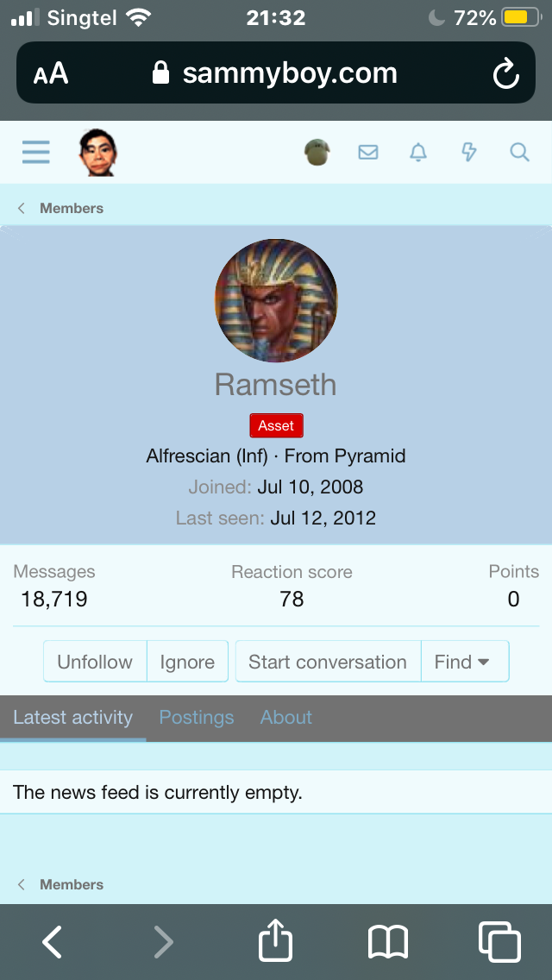Switch to the Postings tab

click(x=197, y=718)
